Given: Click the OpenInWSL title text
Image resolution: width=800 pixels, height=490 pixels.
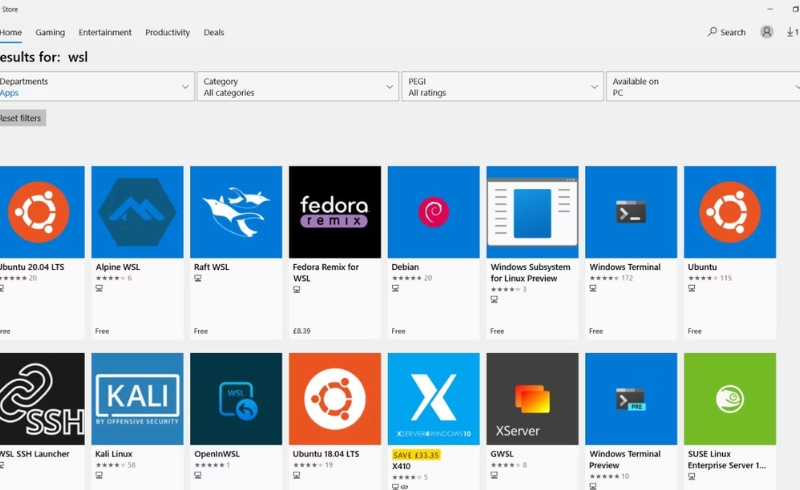Looking at the screenshot, I should [x=217, y=454].
